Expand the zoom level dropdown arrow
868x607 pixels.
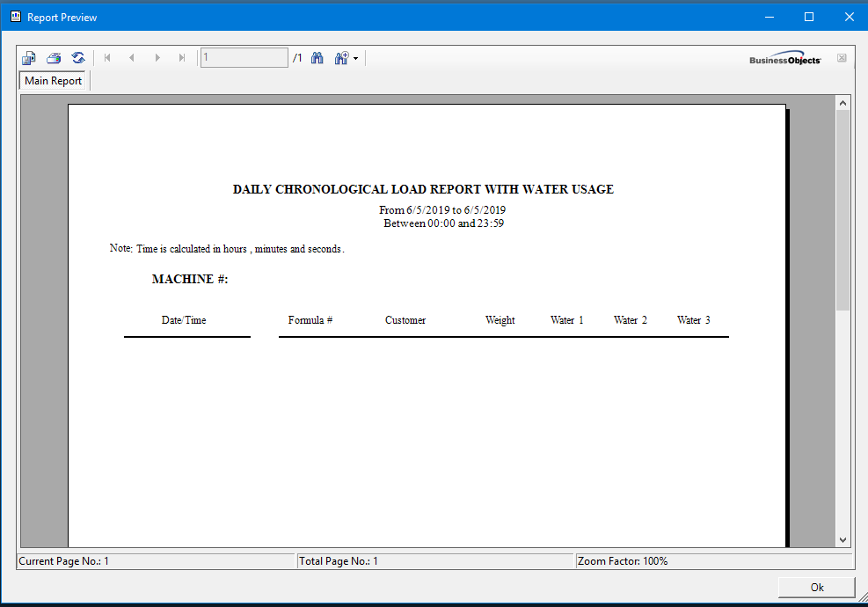coord(355,59)
